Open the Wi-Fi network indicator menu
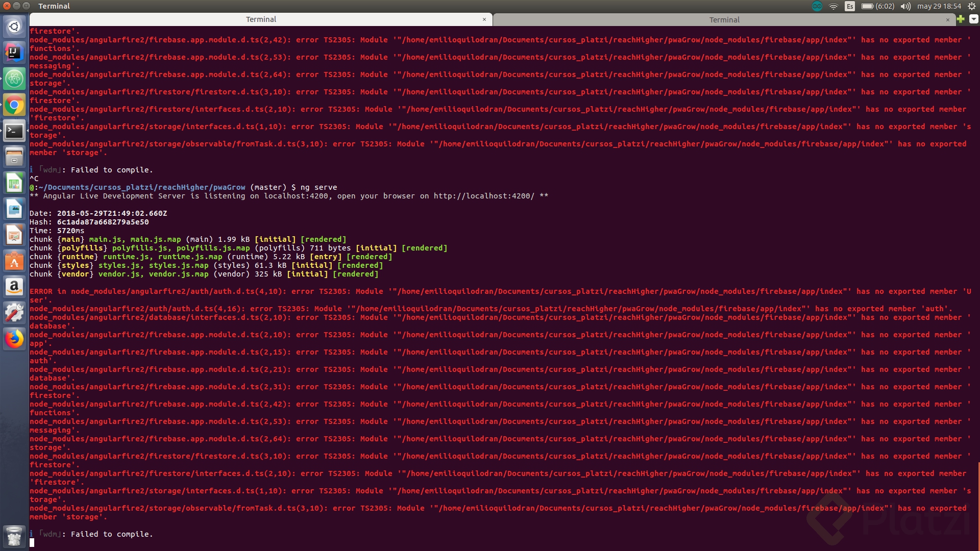Screen dimensions: 980x551 tap(834, 6)
